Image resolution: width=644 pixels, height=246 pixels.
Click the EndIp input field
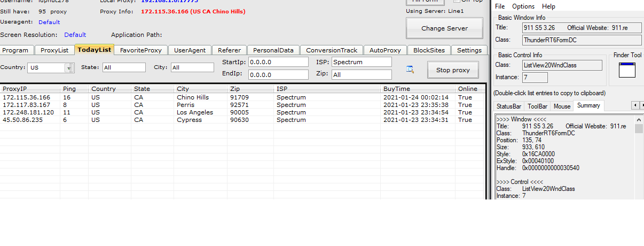pos(278,74)
